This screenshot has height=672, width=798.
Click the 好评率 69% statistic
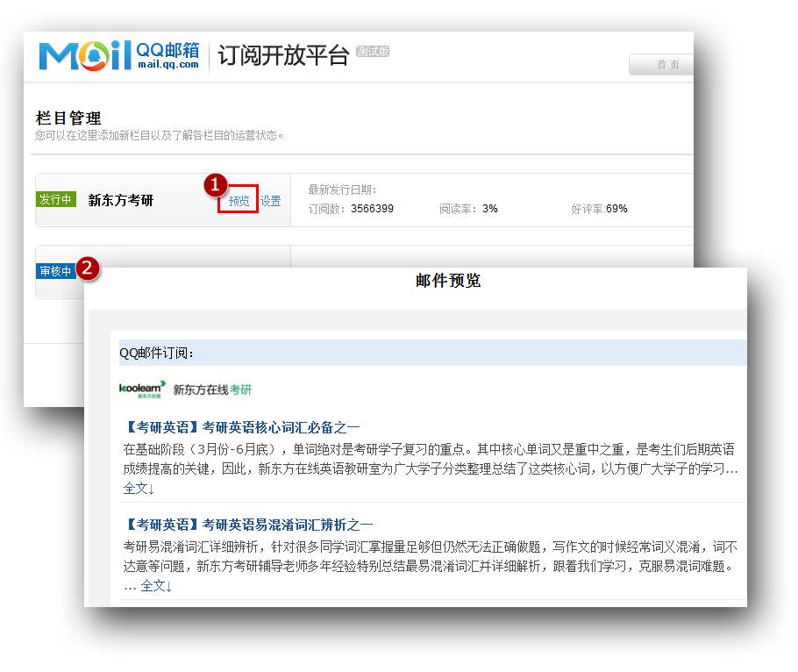point(599,209)
